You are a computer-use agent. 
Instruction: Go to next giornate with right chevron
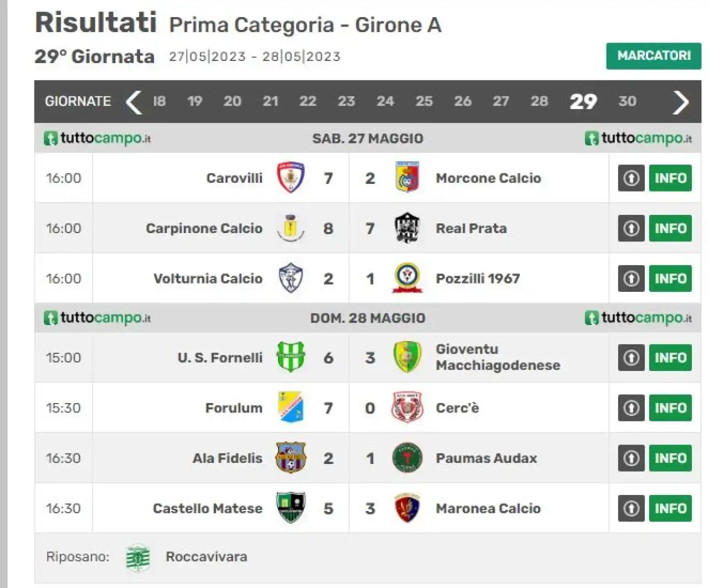681,102
